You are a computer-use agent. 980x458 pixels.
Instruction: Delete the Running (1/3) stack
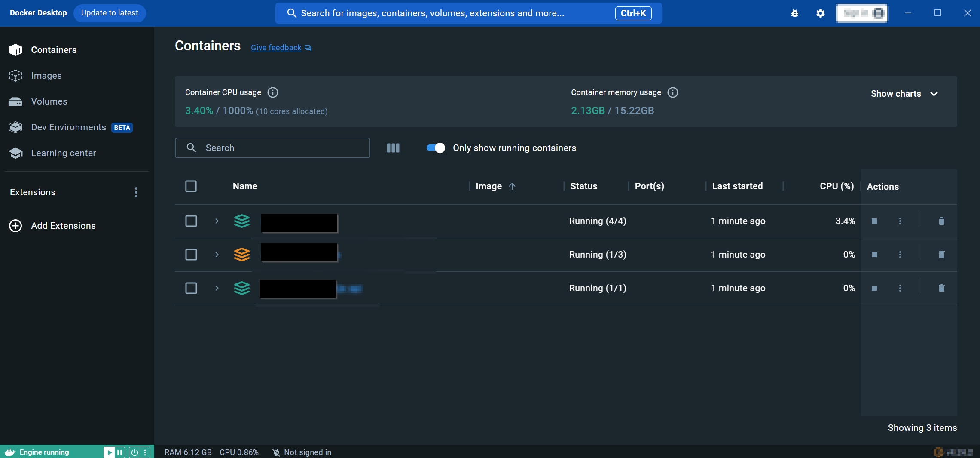pos(942,255)
